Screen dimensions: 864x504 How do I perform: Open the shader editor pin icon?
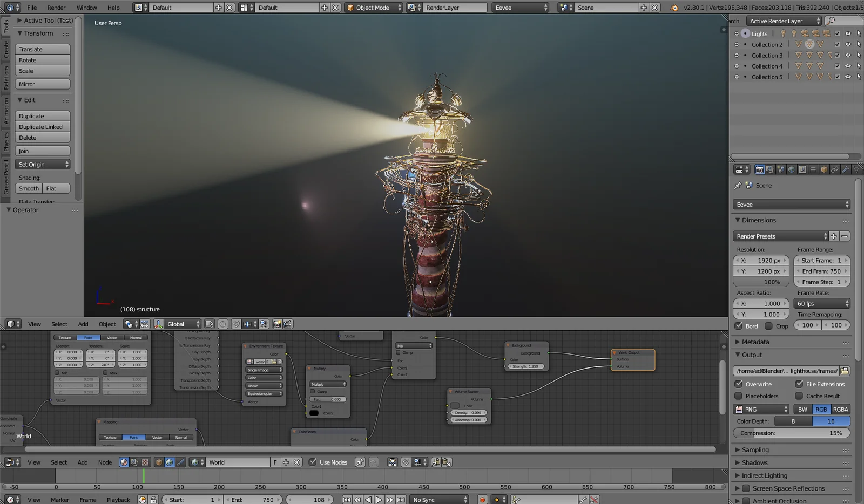(360, 462)
